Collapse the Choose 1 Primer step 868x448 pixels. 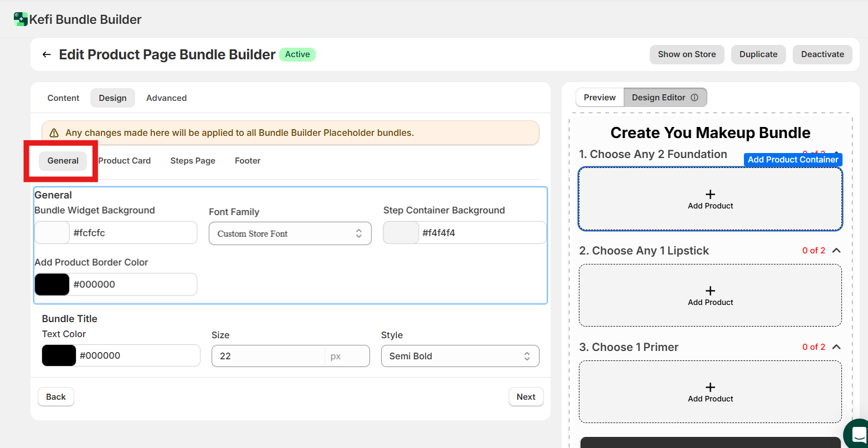836,347
